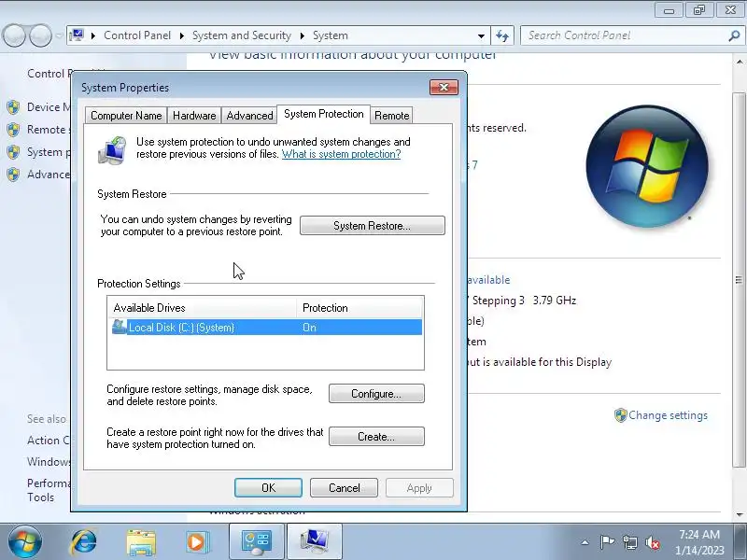Show hidden tray icons arrow
Image resolution: width=747 pixels, height=560 pixels.
[x=585, y=542]
